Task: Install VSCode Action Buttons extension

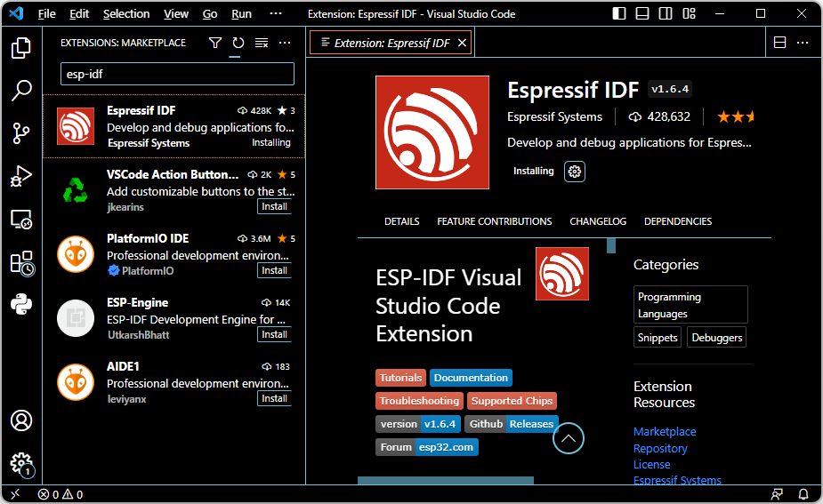Action: 275,206
